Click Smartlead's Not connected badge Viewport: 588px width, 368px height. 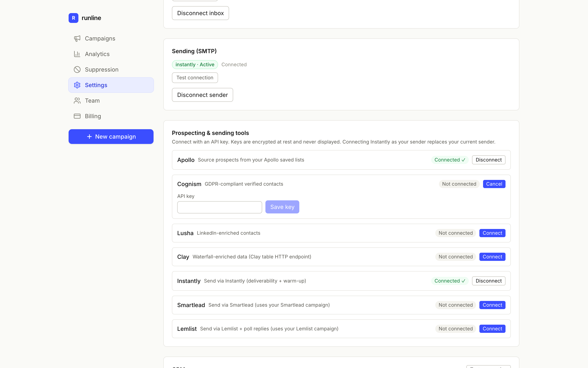[x=455, y=305]
